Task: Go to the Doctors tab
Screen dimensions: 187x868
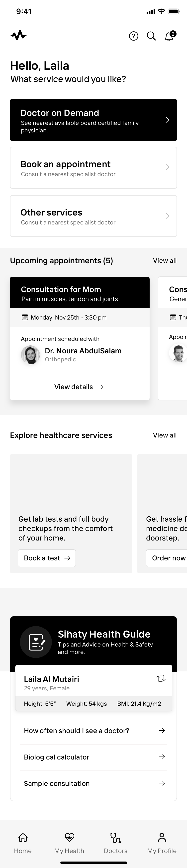Action: [x=115, y=843]
